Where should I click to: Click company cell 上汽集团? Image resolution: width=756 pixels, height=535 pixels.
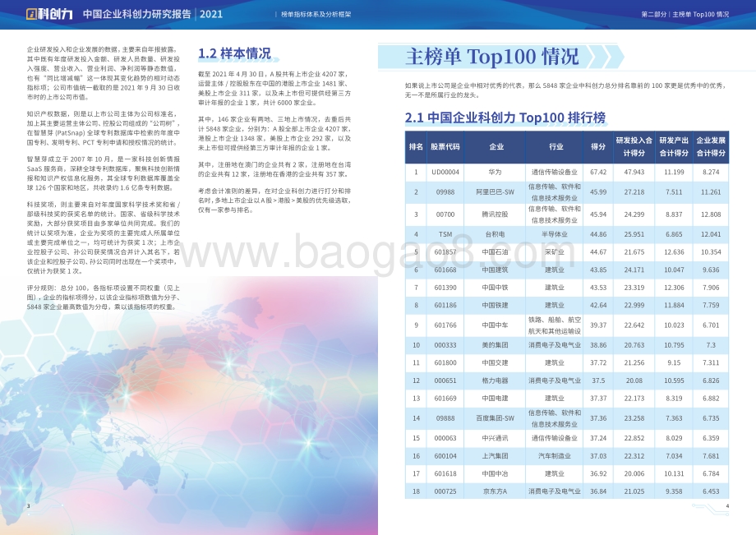click(495, 456)
